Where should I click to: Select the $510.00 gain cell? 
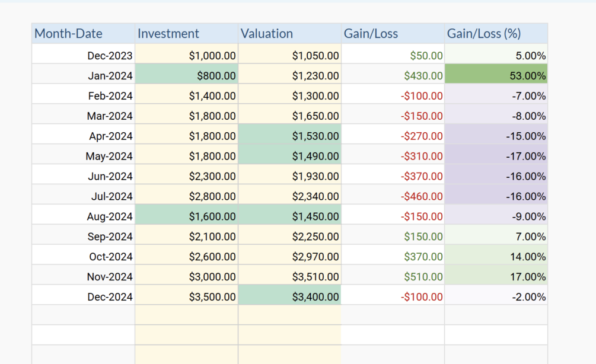[x=393, y=277]
